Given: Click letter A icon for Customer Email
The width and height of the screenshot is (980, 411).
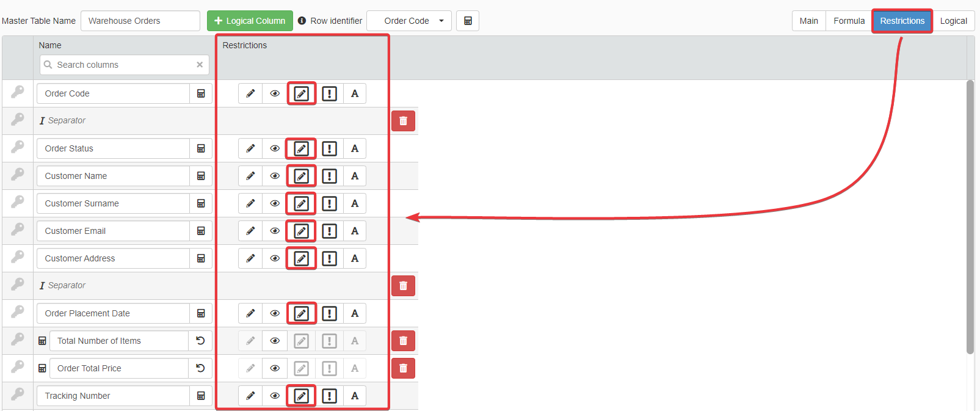Looking at the screenshot, I should click(355, 231).
